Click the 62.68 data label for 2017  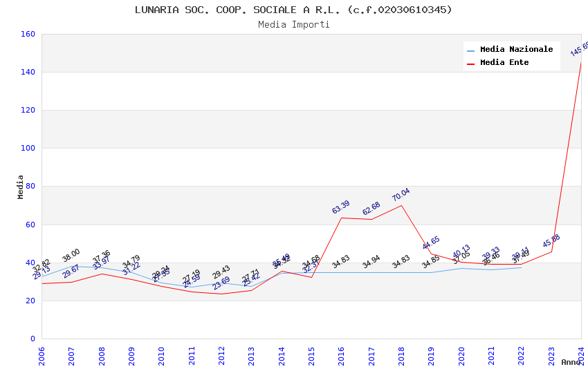(371, 209)
